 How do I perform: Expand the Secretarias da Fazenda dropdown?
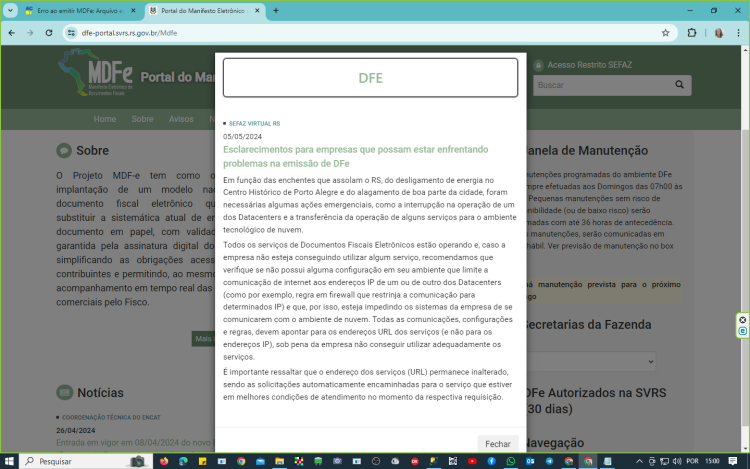pyautogui.click(x=591, y=361)
